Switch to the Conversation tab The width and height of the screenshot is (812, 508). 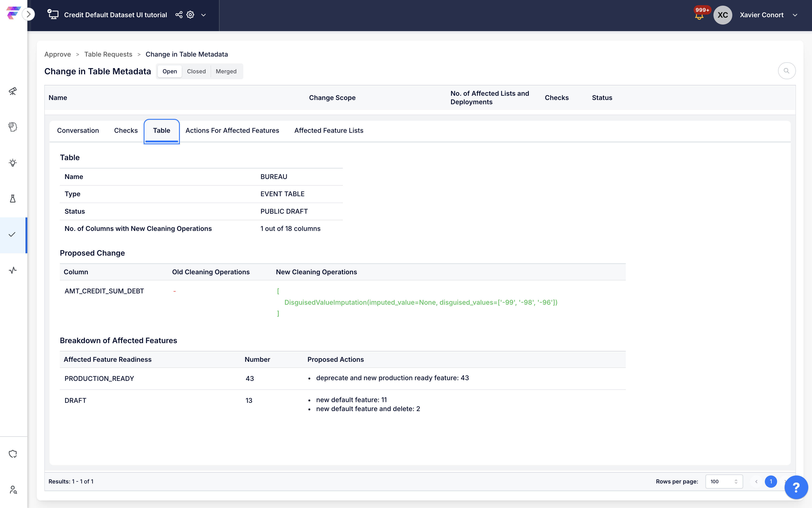coord(78,130)
